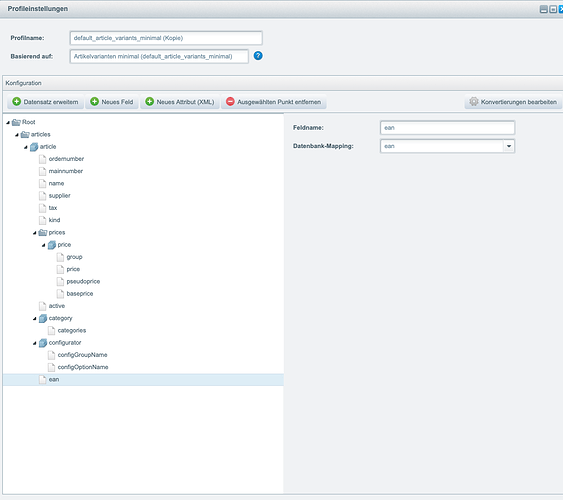Select the kind tree entry
The width and height of the screenshot is (563, 500).
point(54,220)
